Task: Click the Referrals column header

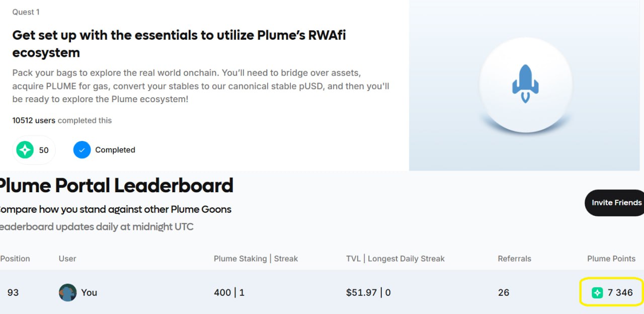Action: point(514,259)
